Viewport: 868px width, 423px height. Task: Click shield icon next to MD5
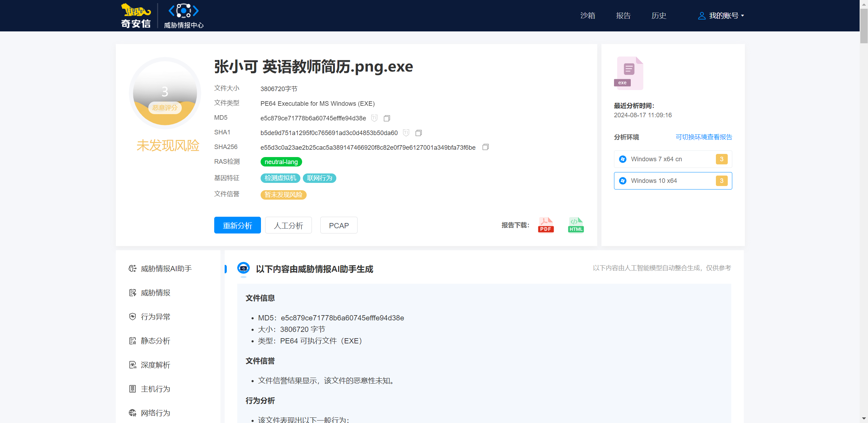coord(374,118)
